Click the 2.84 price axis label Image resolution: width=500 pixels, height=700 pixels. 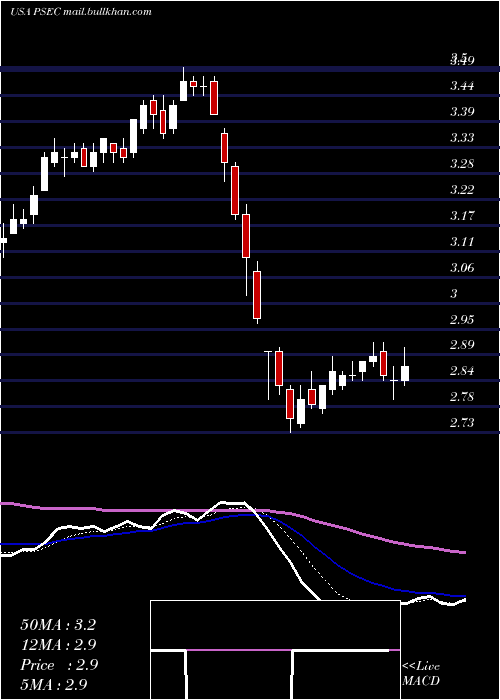point(462,371)
